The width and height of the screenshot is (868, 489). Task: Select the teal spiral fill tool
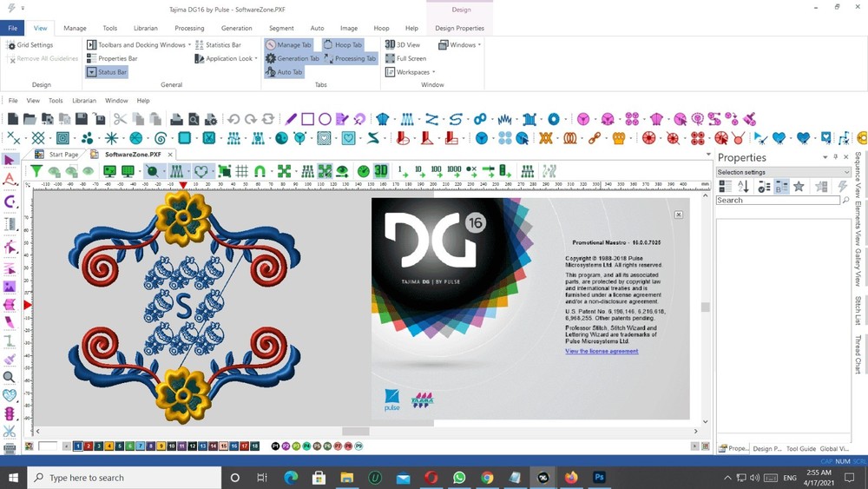tap(161, 138)
